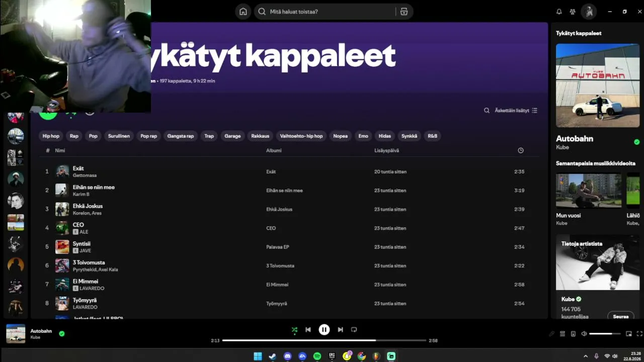Image resolution: width=644 pixels, height=362 pixels.
Task: Open the play queue icon
Action: coord(562,334)
